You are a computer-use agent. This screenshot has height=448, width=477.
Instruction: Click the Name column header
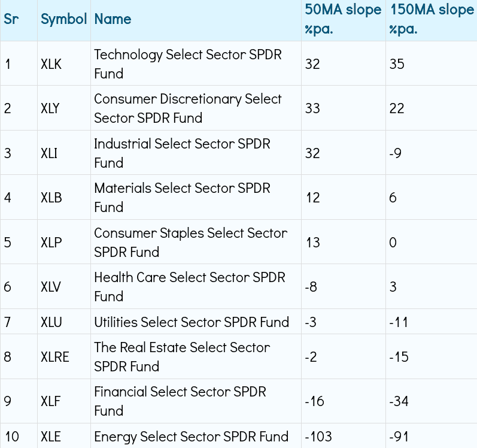point(113,19)
